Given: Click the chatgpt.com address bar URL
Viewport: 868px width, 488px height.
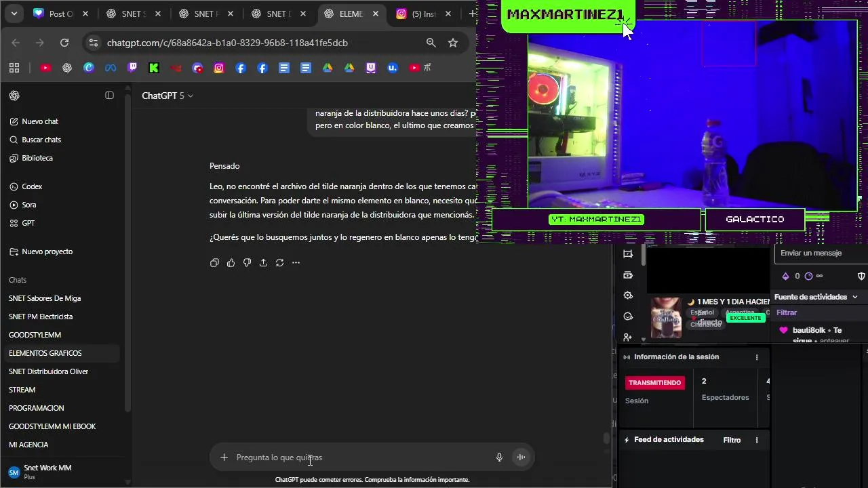Looking at the screenshot, I should point(227,43).
